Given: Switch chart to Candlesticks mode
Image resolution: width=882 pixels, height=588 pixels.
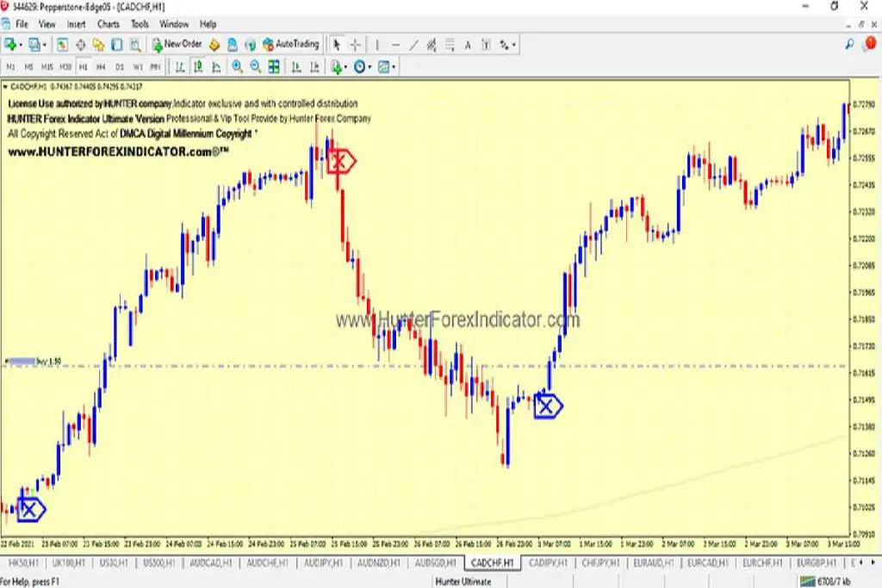Looking at the screenshot, I should pyautogui.click(x=198, y=67).
